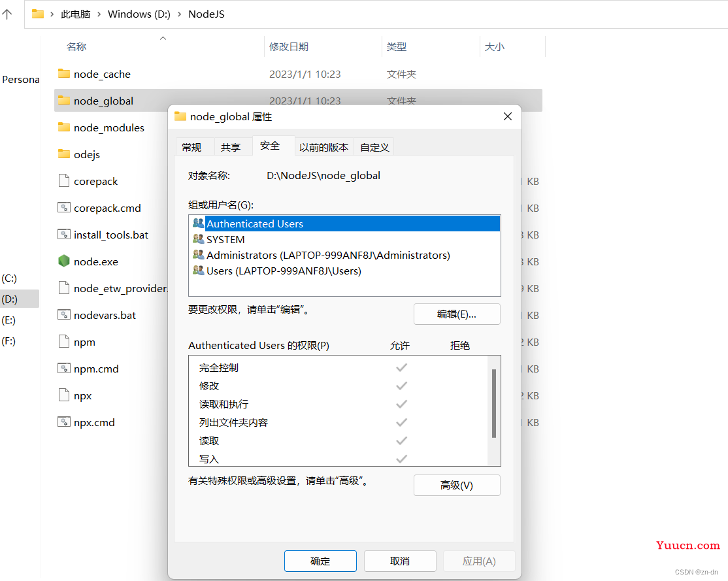Screen dimensions: 728x581
Task: Close the node_global properties dialog
Action: click(x=508, y=116)
